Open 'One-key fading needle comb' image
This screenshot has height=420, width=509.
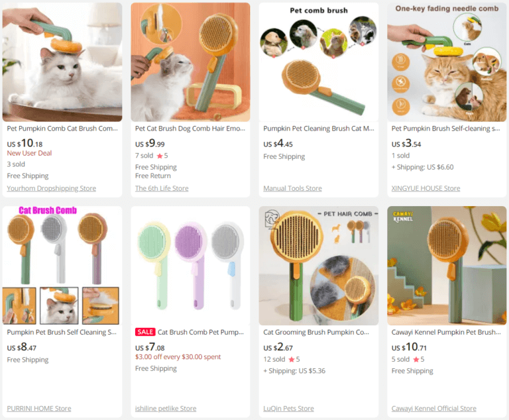pyautogui.click(x=447, y=62)
